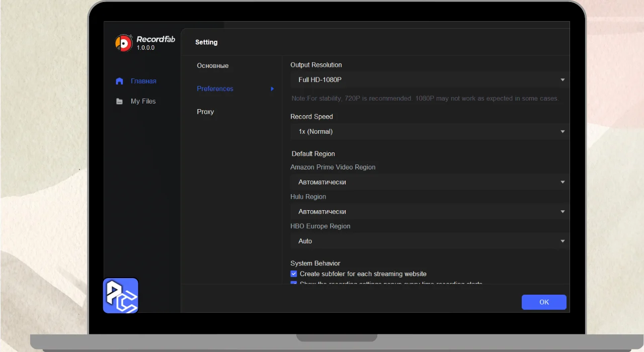This screenshot has width=644, height=352.
Task: Toggle the Show the recording settings popup checkbox
Action: [294, 284]
